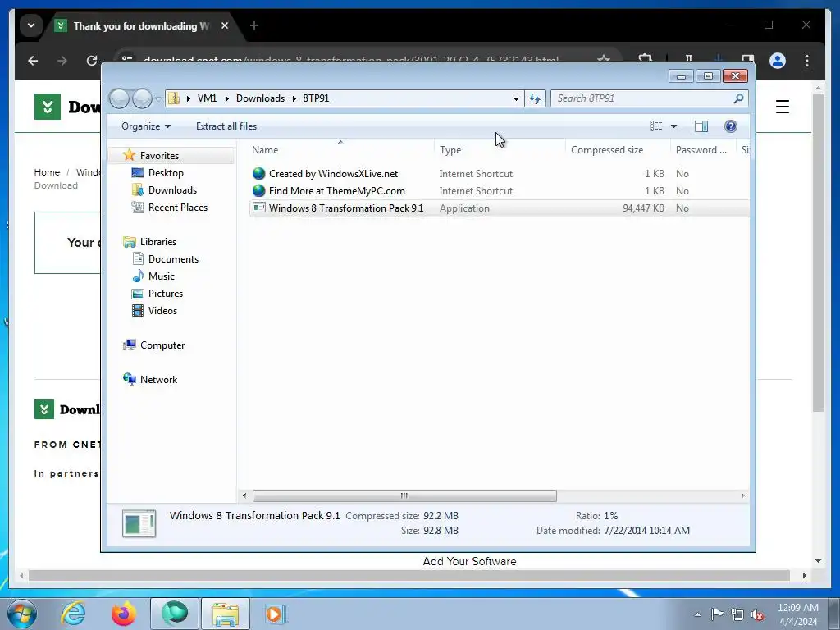Close the CNET download browser tab
The height and width of the screenshot is (630, 840).
(x=225, y=25)
